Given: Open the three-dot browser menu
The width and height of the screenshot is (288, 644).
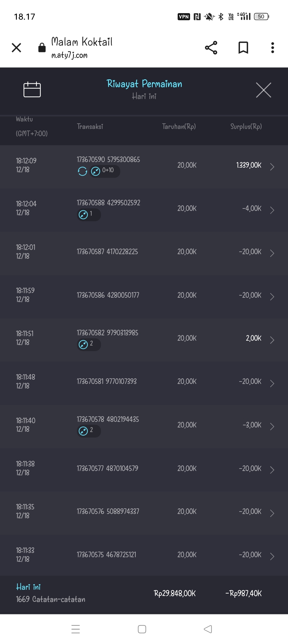Looking at the screenshot, I should click(x=272, y=48).
